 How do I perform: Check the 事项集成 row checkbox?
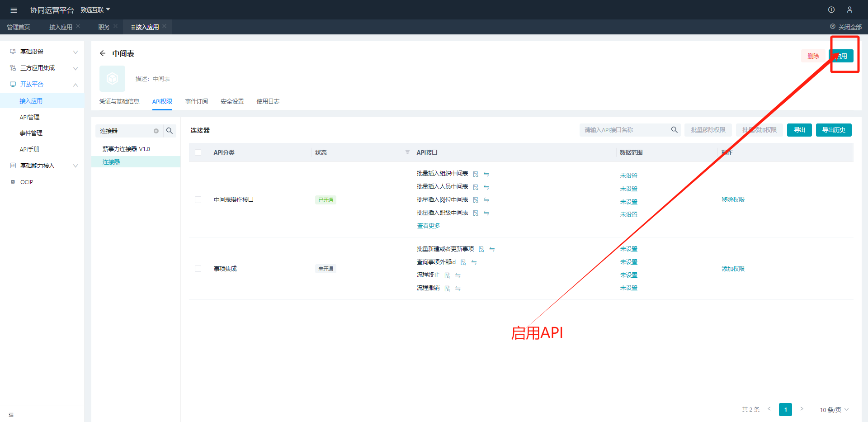point(198,269)
